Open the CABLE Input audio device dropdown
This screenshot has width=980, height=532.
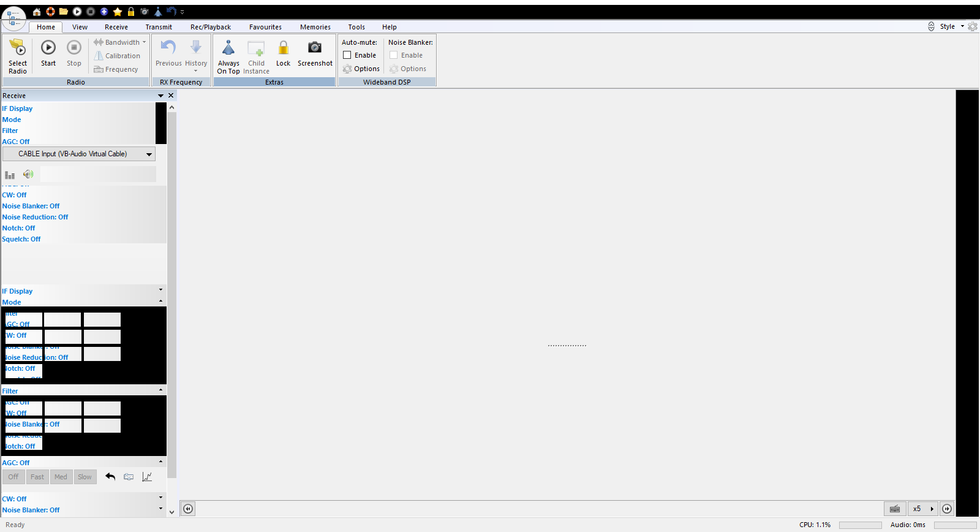tap(149, 154)
